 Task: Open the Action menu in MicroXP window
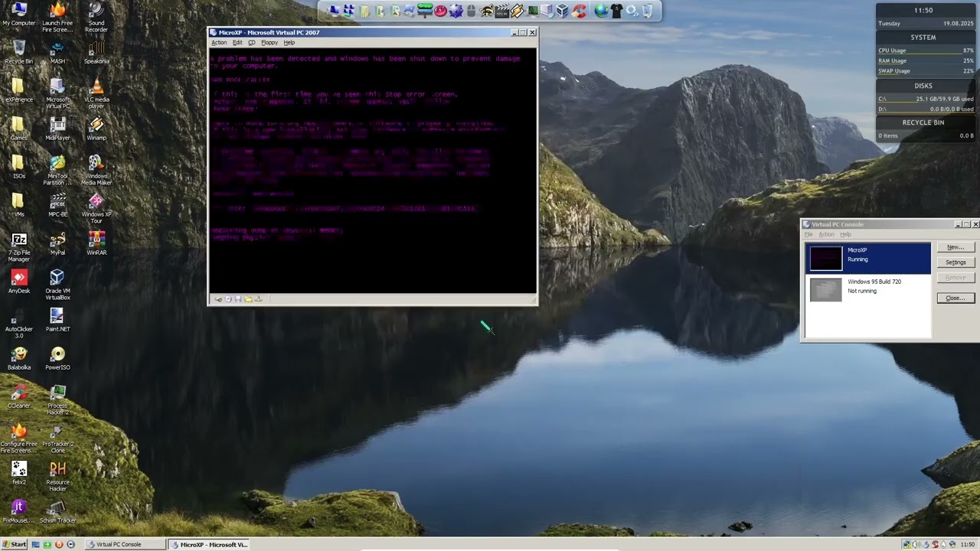pyautogui.click(x=219, y=43)
